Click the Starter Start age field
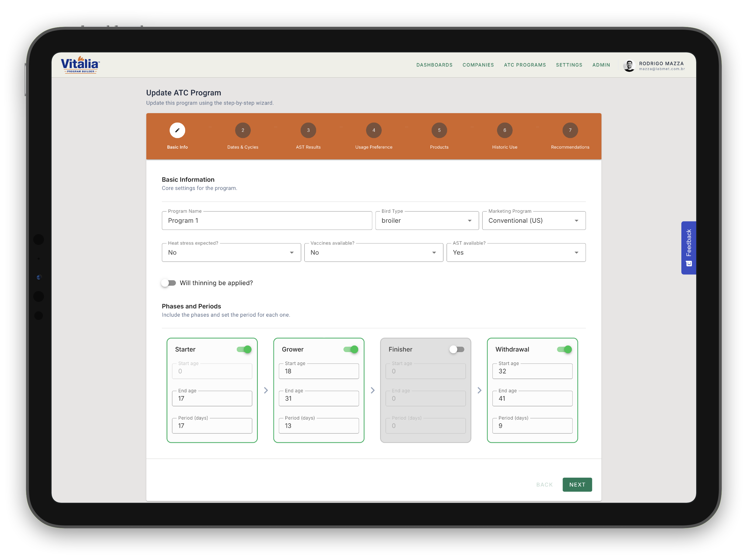 [212, 371]
